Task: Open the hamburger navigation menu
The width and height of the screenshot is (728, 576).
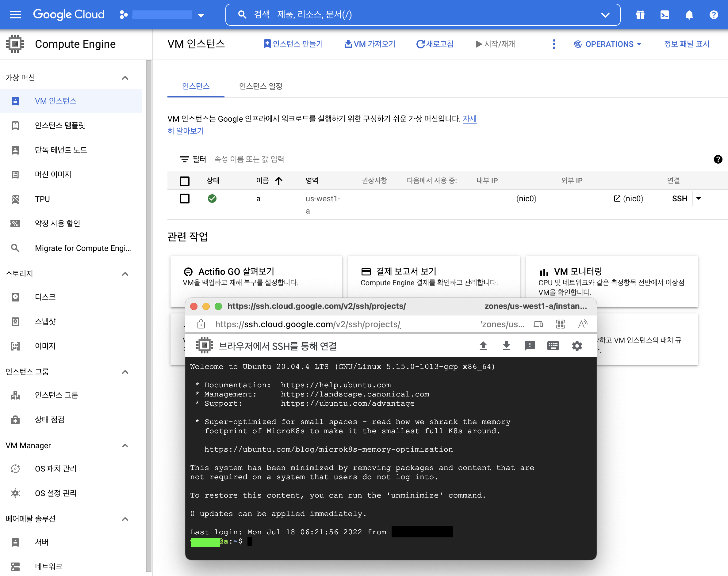Action: (x=15, y=15)
